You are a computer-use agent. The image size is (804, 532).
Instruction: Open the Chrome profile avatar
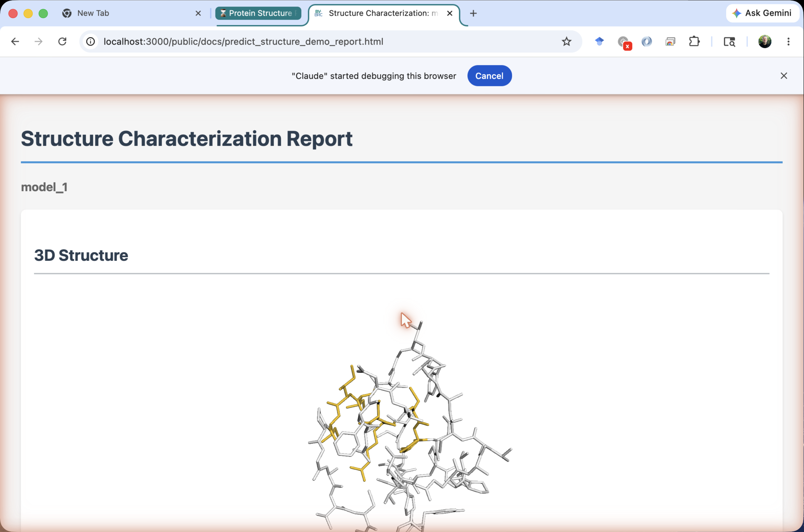coord(765,41)
